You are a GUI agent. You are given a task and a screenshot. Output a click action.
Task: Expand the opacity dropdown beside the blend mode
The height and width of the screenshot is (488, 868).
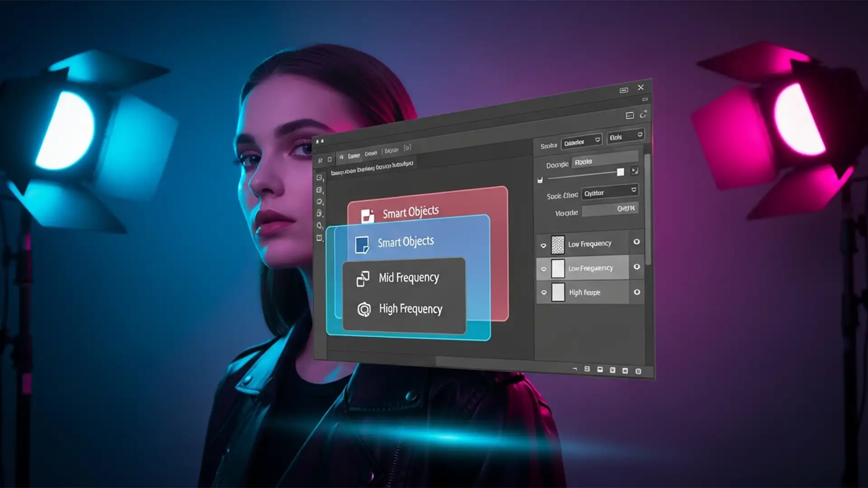coord(626,136)
